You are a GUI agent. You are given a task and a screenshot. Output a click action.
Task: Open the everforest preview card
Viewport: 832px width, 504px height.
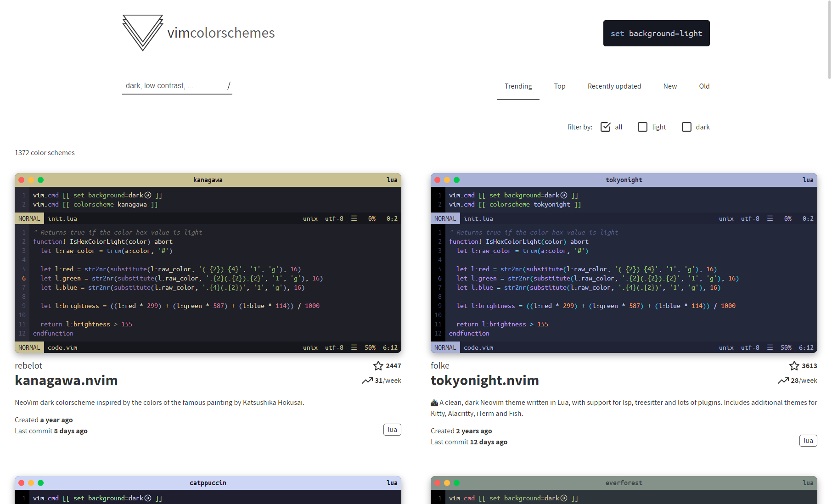624,490
